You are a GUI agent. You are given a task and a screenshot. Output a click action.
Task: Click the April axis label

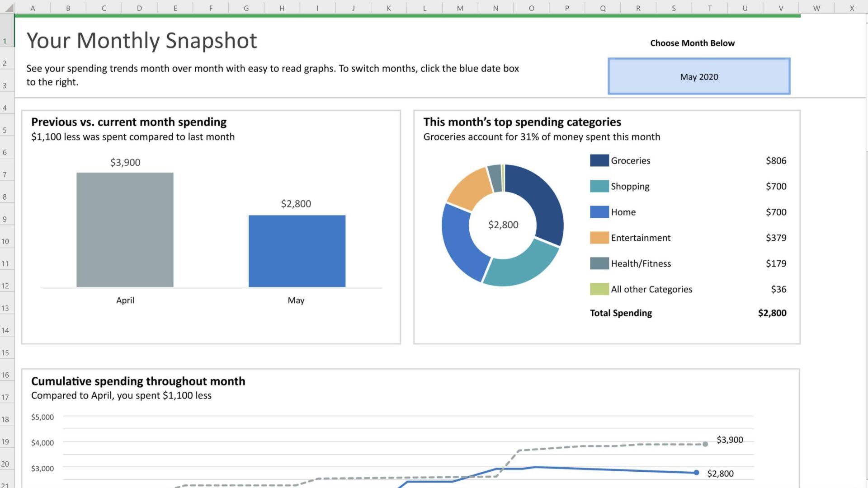click(125, 300)
